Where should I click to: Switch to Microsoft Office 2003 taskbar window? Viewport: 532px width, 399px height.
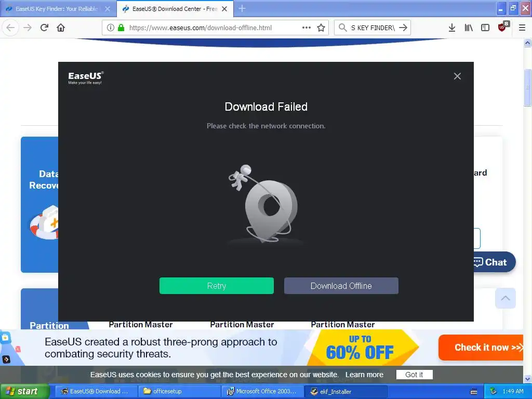pyautogui.click(x=263, y=391)
